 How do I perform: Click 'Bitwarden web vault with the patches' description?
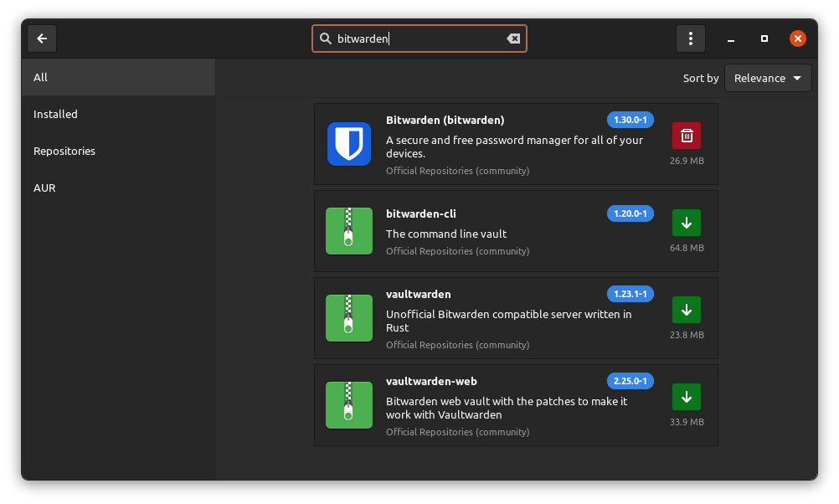[x=507, y=408]
